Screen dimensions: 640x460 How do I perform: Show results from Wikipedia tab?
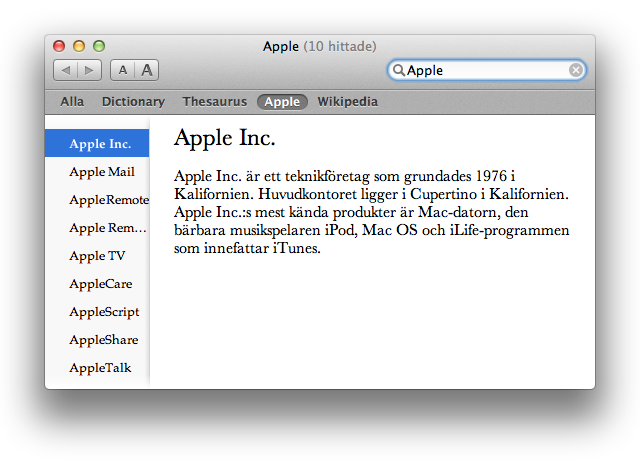tap(348, 102)
